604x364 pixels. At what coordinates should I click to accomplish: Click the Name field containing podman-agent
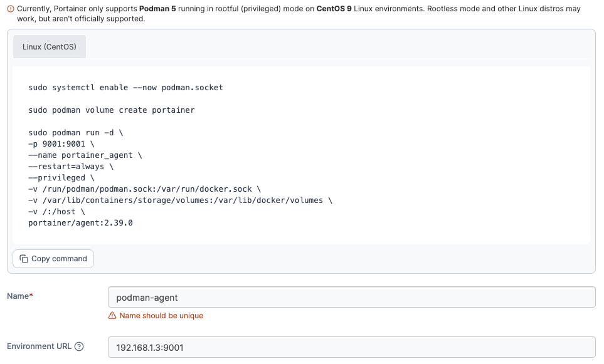tap(351, 297)
